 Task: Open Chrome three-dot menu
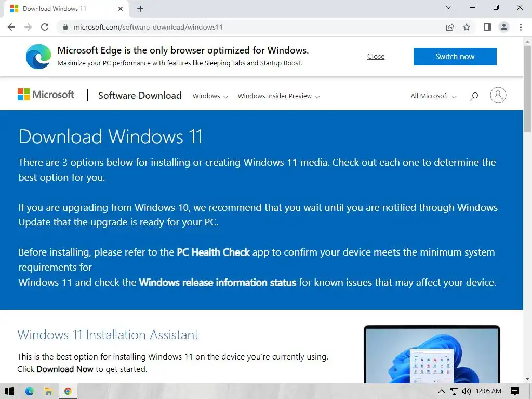coord(521,27)
